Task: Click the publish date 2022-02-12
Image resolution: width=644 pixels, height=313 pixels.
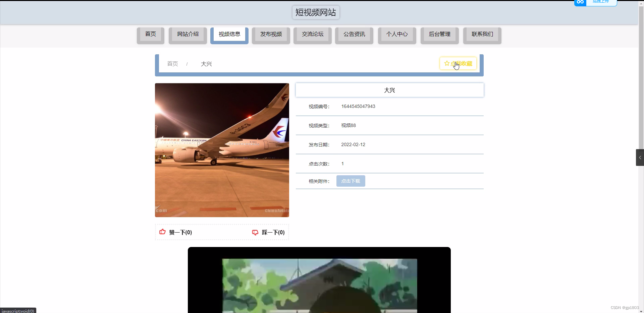Action: point(353,144)
